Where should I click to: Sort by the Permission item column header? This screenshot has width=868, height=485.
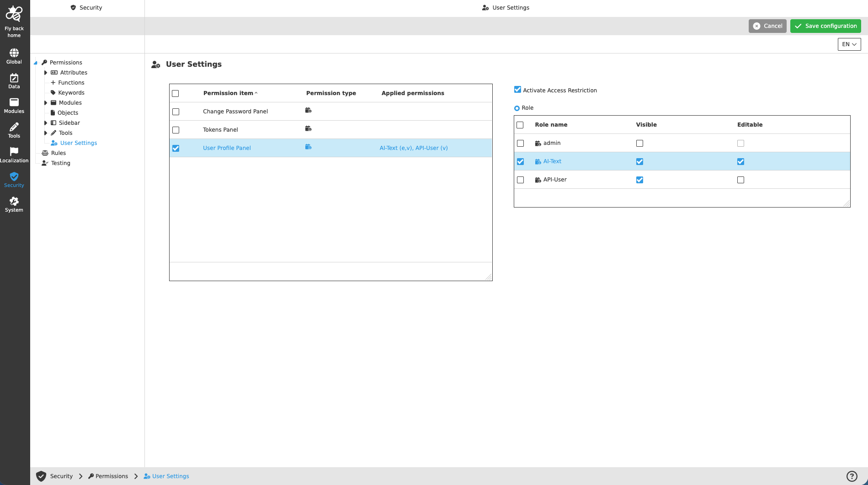pyautogui.click(x=228, y=93)
